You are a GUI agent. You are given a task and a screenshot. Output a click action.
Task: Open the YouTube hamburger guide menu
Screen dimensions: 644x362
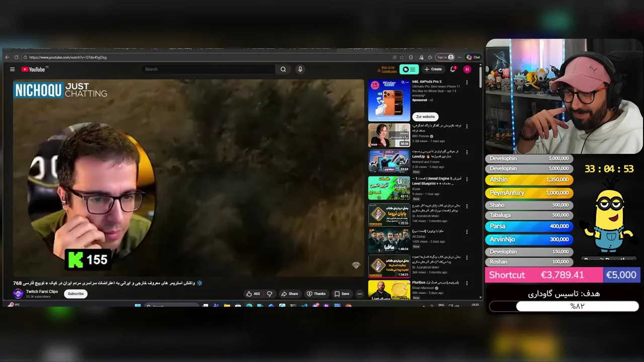coord(12,69)
